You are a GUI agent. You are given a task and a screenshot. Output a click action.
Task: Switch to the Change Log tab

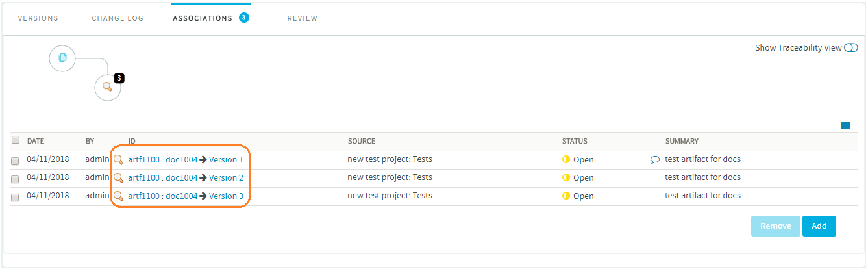[x=118, y=18]
